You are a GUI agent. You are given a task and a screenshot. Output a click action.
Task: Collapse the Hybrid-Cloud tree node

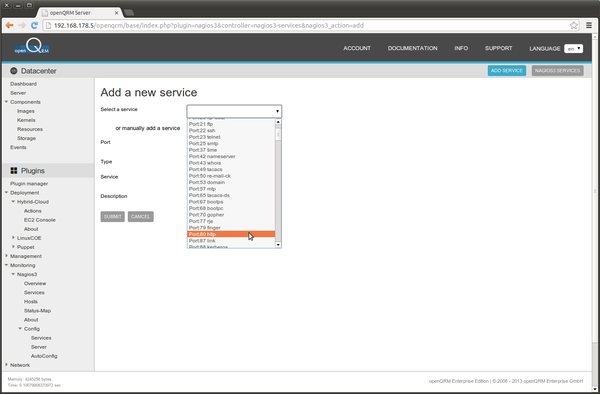click(13, 201)
